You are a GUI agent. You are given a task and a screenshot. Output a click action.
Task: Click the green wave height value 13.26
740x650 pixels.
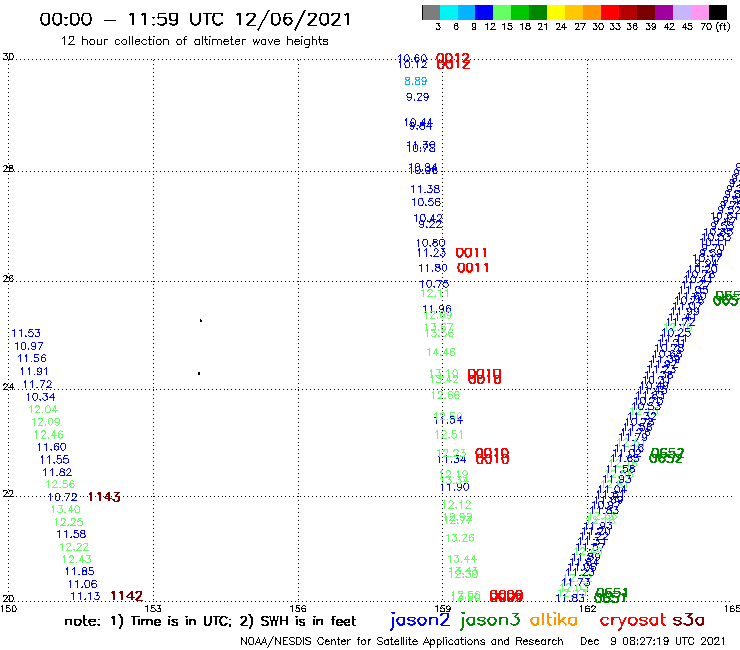click(x=460, y=538)
